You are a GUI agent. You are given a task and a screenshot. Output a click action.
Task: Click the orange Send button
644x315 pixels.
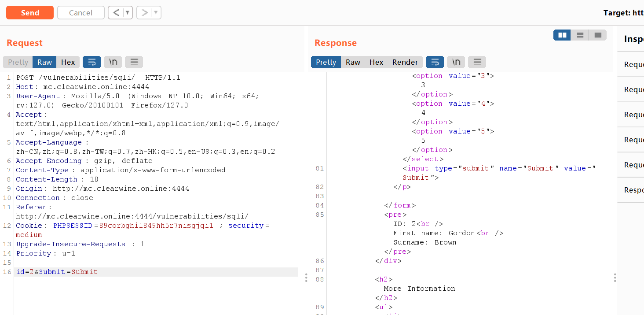pyautogui.click(x=30, y=13)
